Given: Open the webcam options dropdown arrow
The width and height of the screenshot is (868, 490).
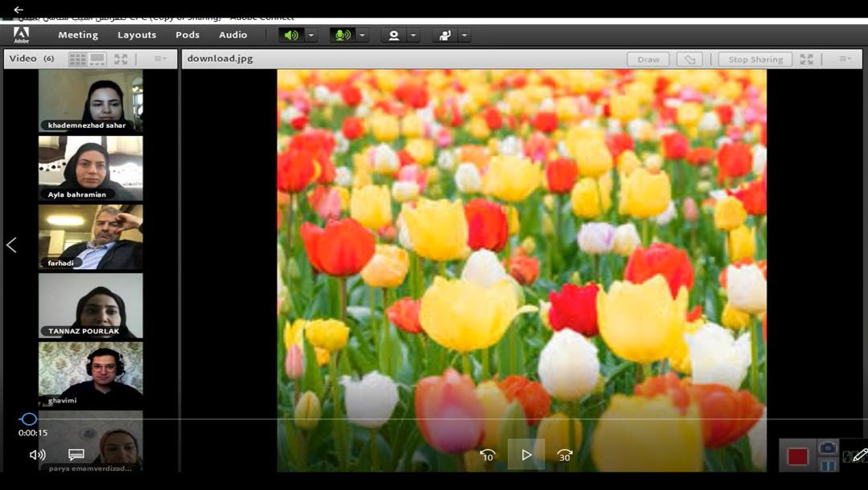Looking at the screenshot, I should point(413,35).
